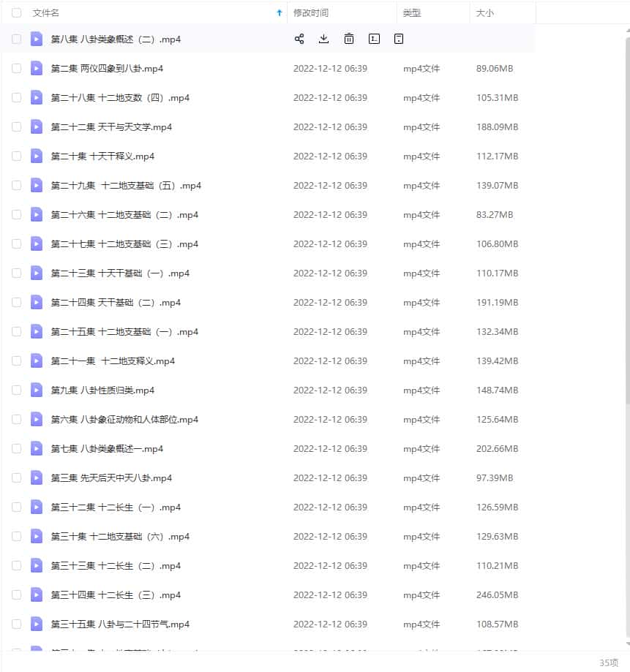Click the video icon next to 第六集
Image resolution: width=630 pixels, height=672 pixels.
(37, 419)
